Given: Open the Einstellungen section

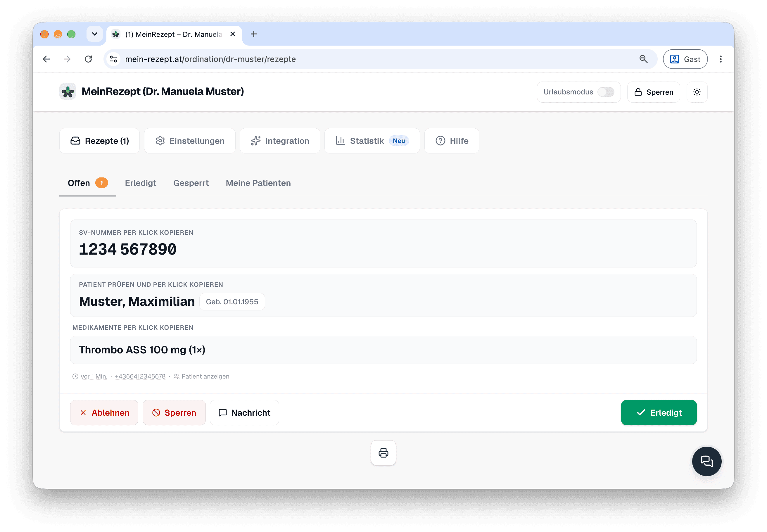Looking at the screenshot, I should coord(190,141).
